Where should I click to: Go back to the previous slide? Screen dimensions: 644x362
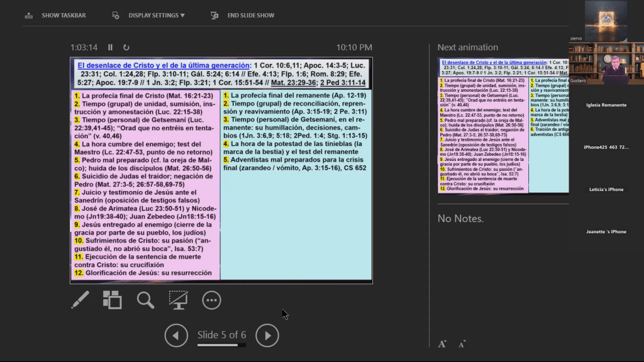[x=177, y=335]
